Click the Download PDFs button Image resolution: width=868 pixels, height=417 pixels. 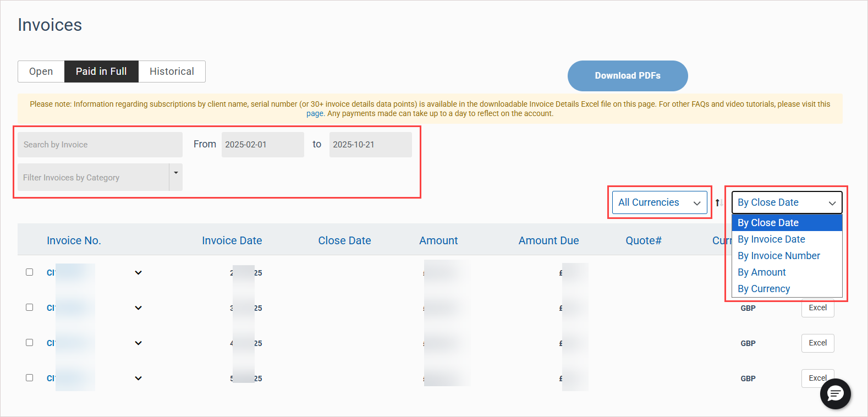(627, 76)
